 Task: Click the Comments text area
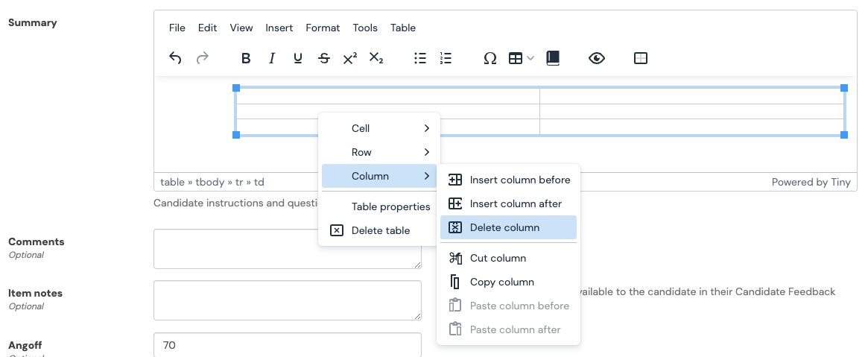click(288, 249)
